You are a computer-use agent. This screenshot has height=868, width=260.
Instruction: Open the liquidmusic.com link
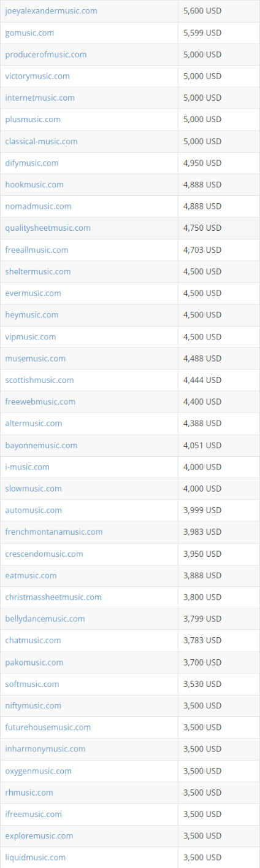(36, 858)
